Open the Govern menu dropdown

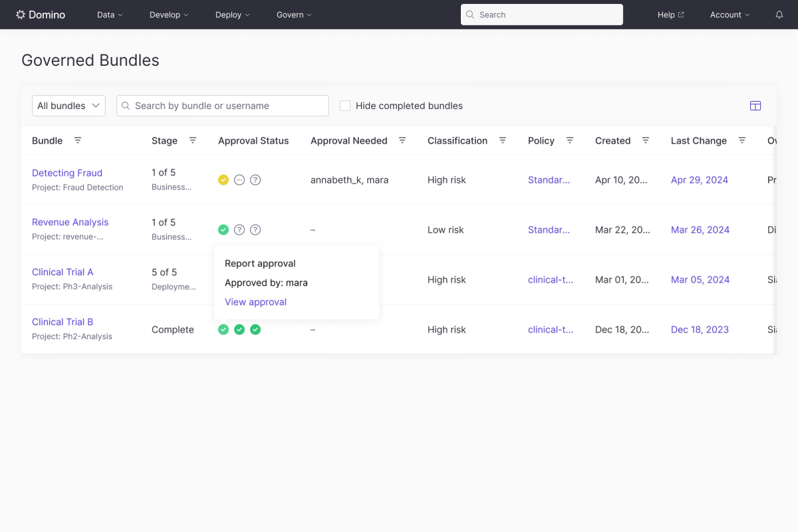pos(293,15)
